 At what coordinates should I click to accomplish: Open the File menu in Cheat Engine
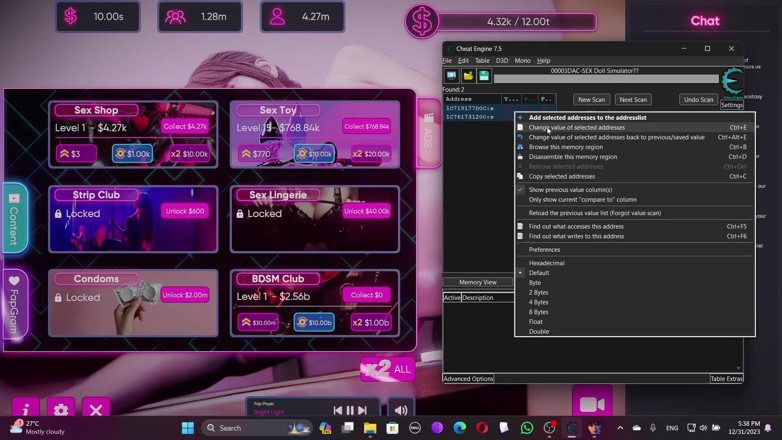click(447, 61)
